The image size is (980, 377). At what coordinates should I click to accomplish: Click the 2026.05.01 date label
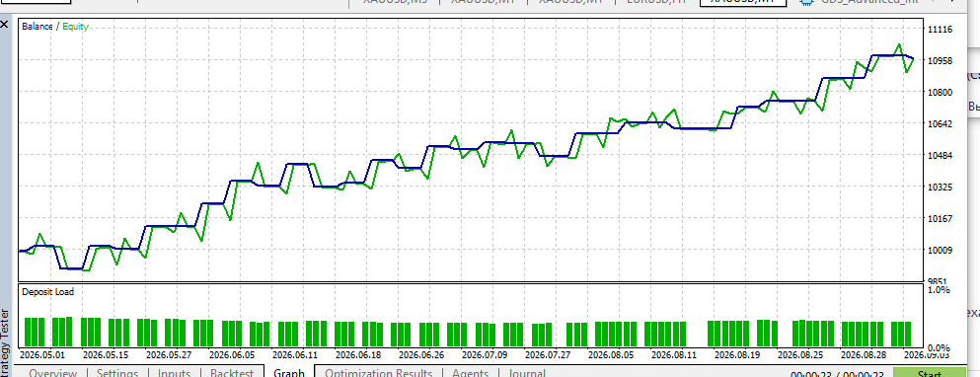coord(41,354)
